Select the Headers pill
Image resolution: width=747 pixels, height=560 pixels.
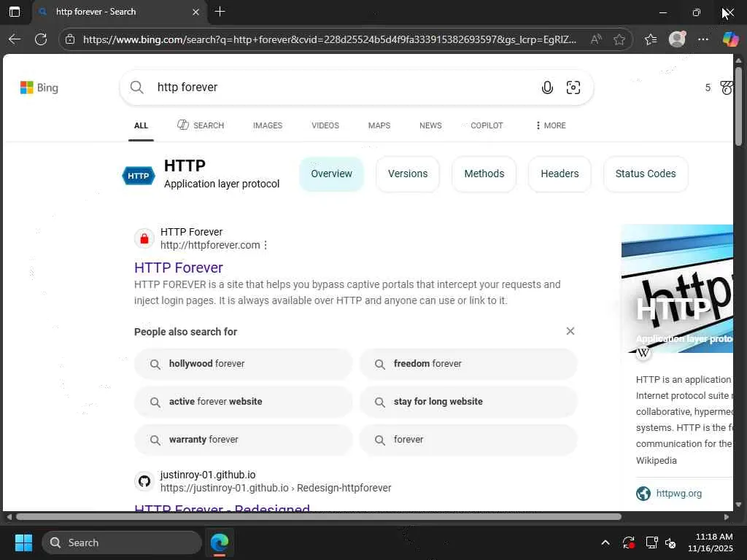pos(560,174)
